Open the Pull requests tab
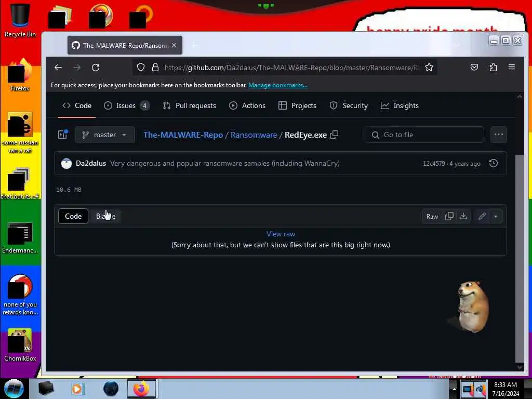 pos(189,106)
